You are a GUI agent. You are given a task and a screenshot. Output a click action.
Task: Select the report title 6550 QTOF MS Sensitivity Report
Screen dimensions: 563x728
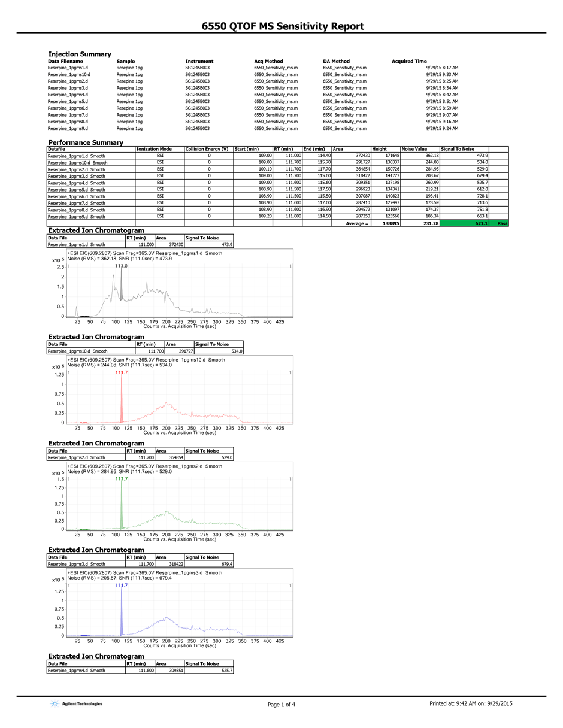(x=282, y=26)
